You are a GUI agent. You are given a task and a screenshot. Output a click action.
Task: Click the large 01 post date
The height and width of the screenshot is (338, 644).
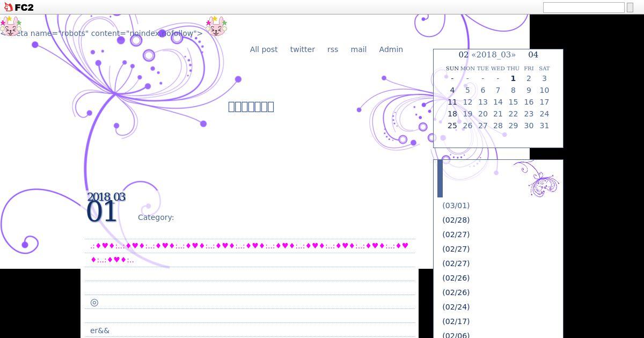tap(101, 212)
